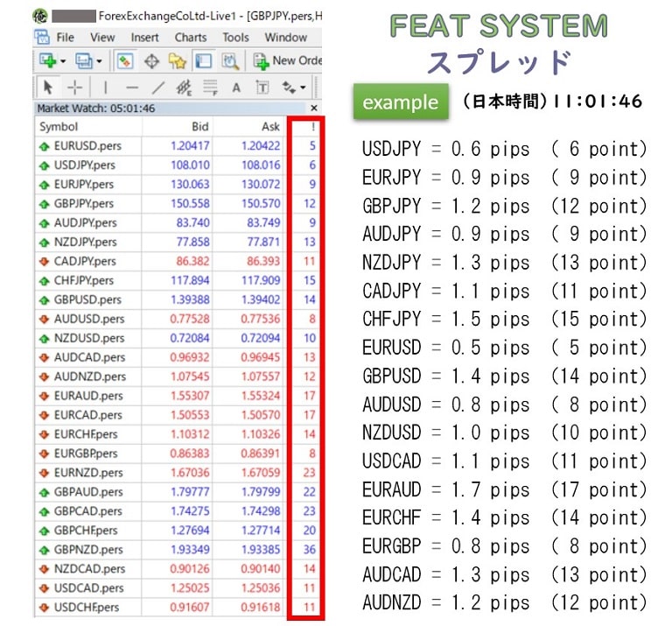Click the EURAUD bid value 1.55307
This screenshot has height=626, width=672.
[190, 396]
